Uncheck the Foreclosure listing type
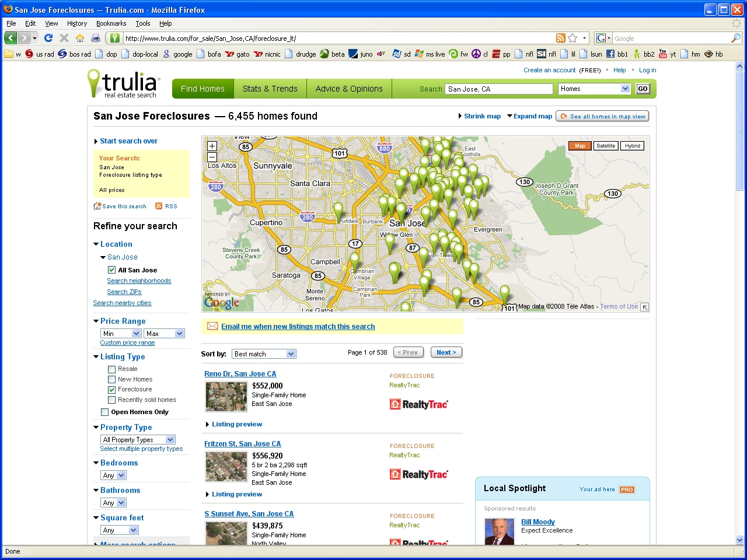Viewport: 747px width, 560px height. 111,390
